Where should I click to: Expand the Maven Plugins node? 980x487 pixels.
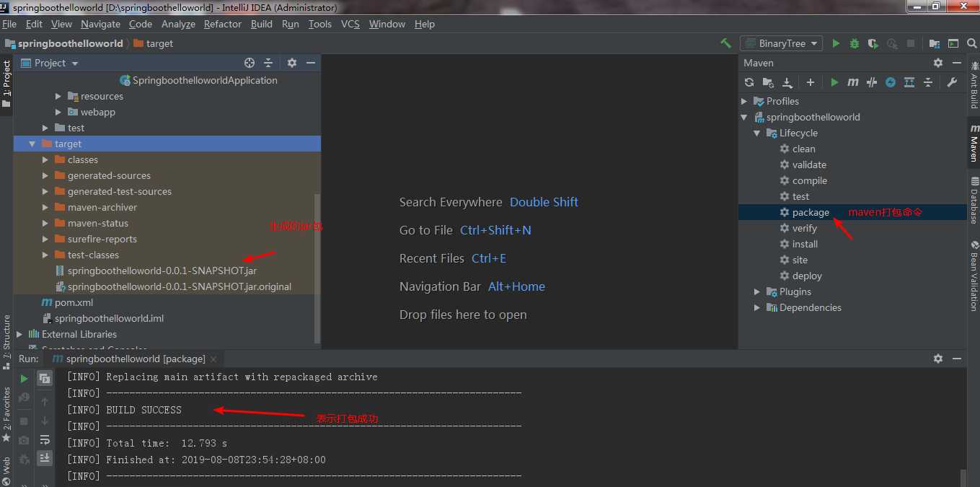(757, 291)
